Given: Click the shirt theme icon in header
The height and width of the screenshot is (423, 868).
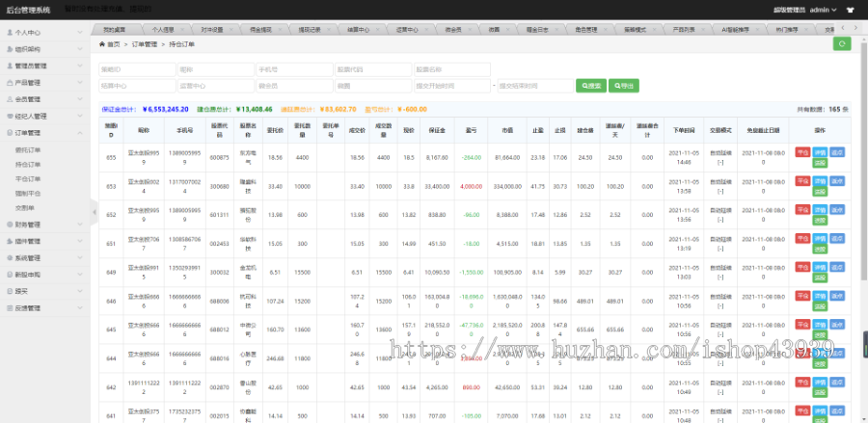Looking at the screenshot, I should pyautogui.click(x=851, y=10).
